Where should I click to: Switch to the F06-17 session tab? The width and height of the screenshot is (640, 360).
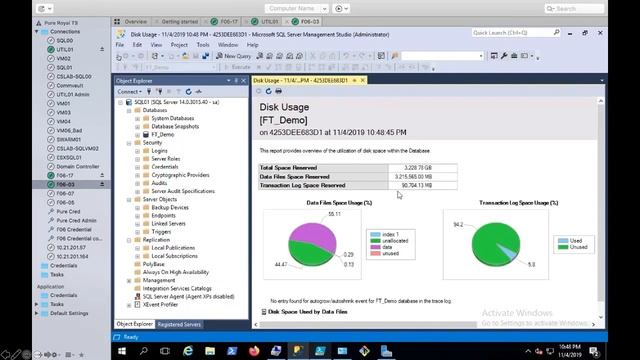224,22
